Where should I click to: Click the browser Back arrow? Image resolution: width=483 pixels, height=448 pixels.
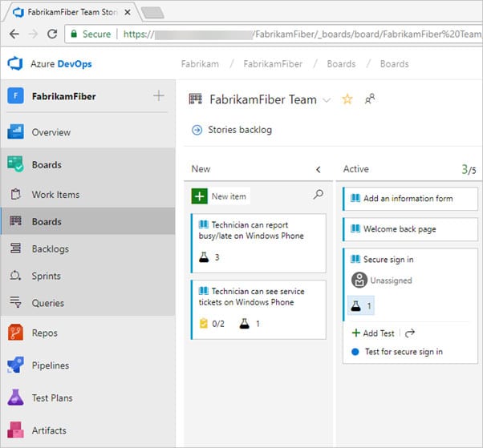click(x=14, y=34)
